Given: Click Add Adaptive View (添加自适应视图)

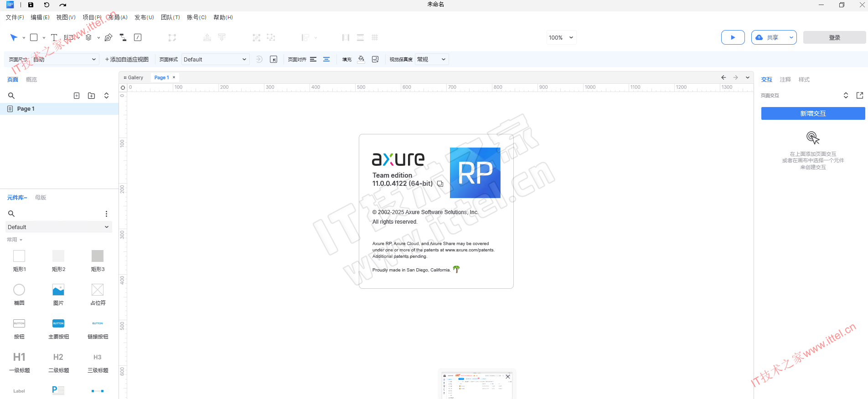Looking at the screenshot, I should tap(127, 59).
